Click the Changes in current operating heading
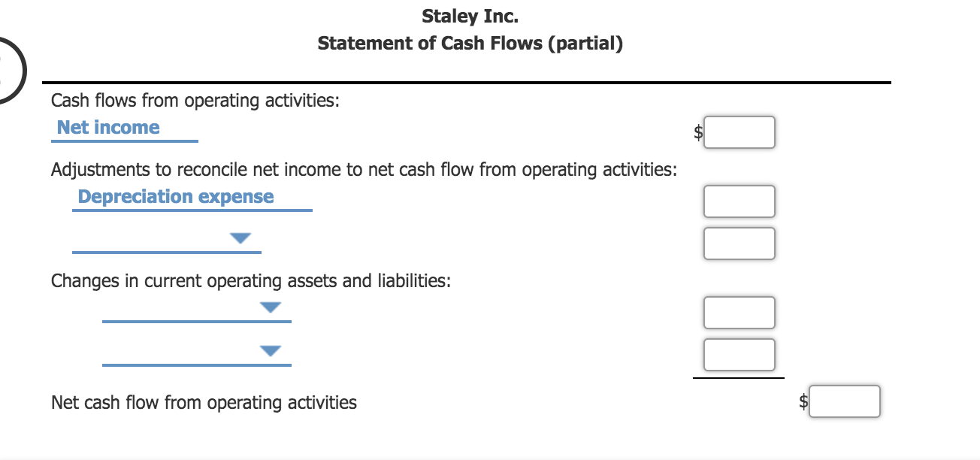 [x=250, y=280]
